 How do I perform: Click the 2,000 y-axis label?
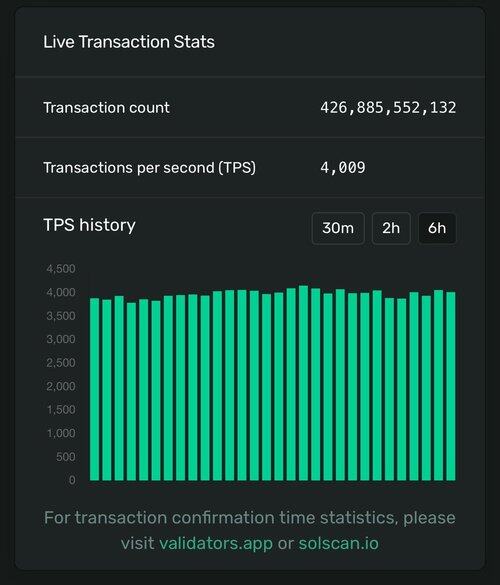click(x=61, y=386)
